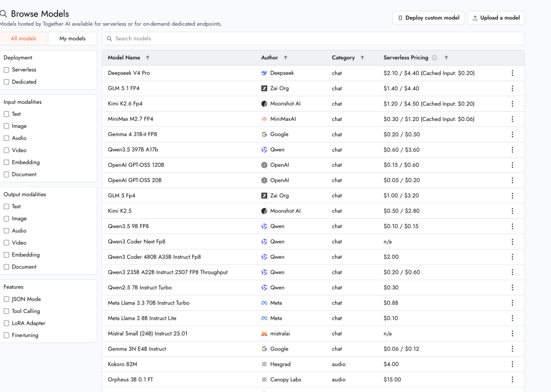Open the Qwen3 Coder 480B A35B Instruct Fp8 model
The width and height of the screenshot is (551, 392).
tap(154, 257)
